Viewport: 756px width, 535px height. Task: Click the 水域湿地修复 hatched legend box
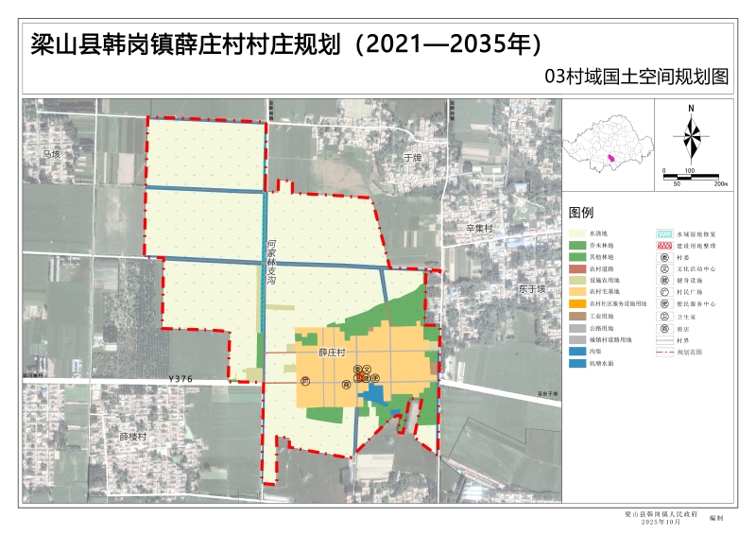pyautogui.click(x=665, y=233)
